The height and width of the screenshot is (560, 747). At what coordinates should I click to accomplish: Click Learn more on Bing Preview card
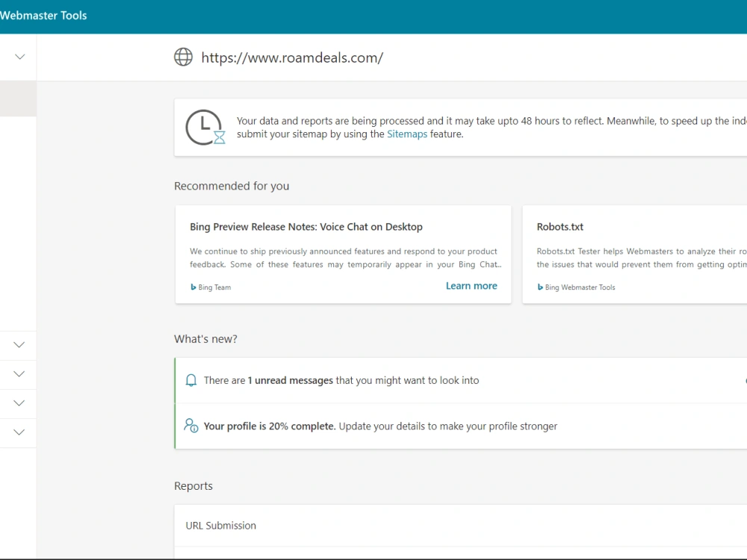coord(471,286)
